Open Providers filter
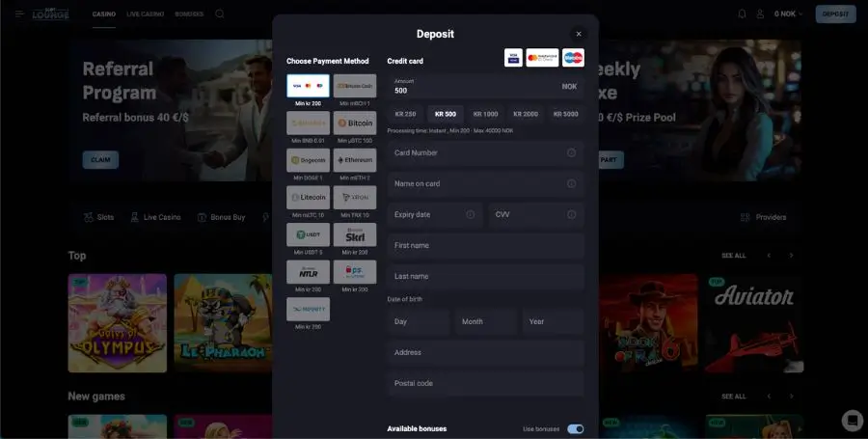 pyautogui.click(x=764, y=217)
